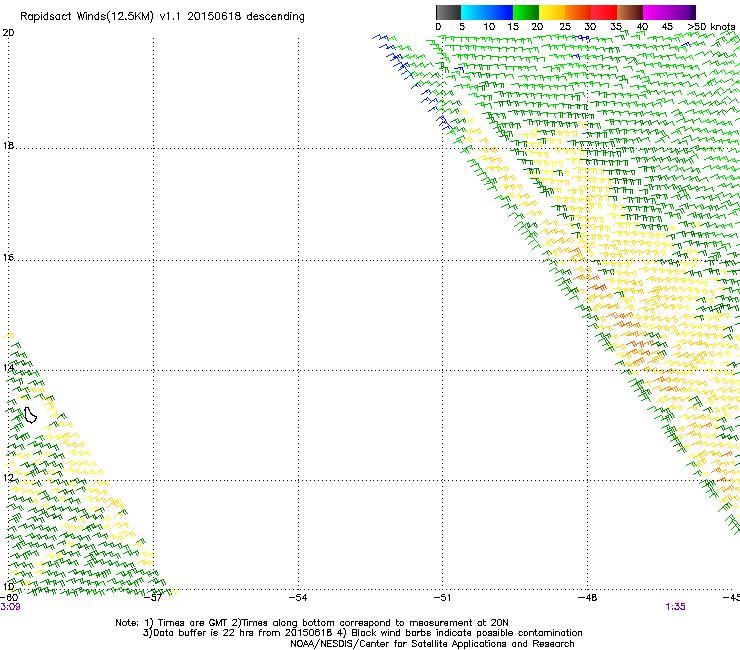Click the latitude '18' axis label
Screen dimensions: 740x650
point(8,146)
